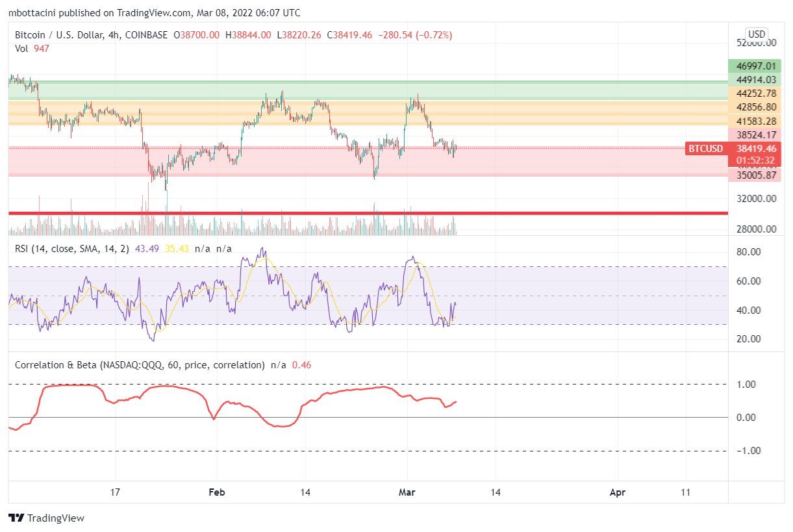Click the Feb date axis label

pyautogui.click(x=216, y=492)
